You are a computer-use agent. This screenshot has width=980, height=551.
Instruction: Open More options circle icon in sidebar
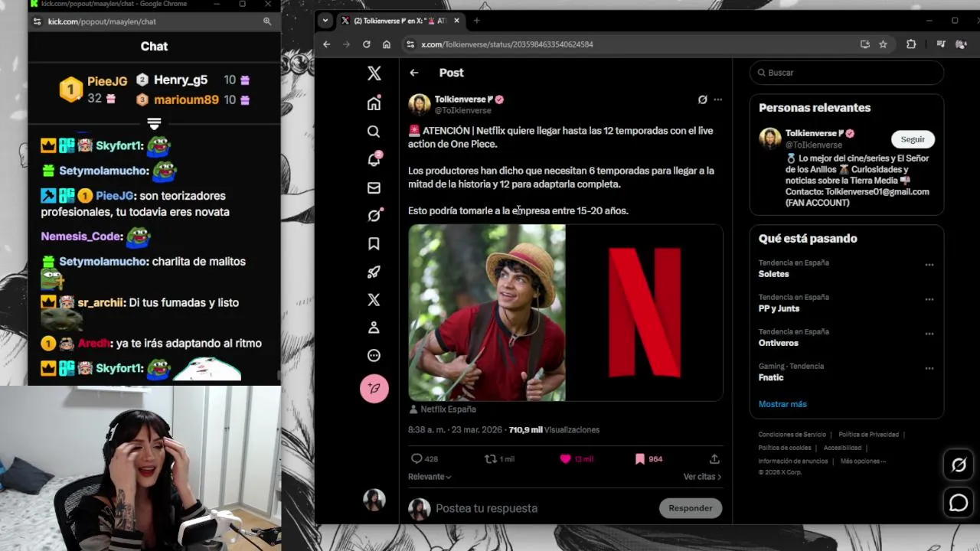pos(374,355)
